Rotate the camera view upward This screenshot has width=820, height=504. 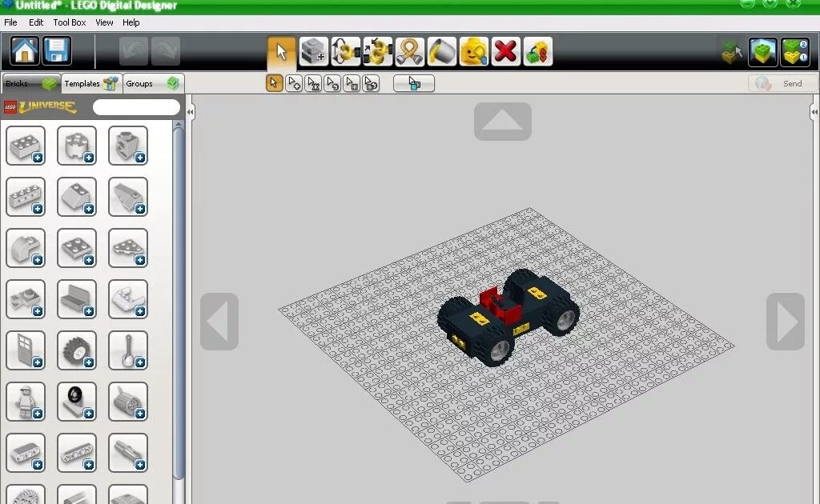pos(503,122)
